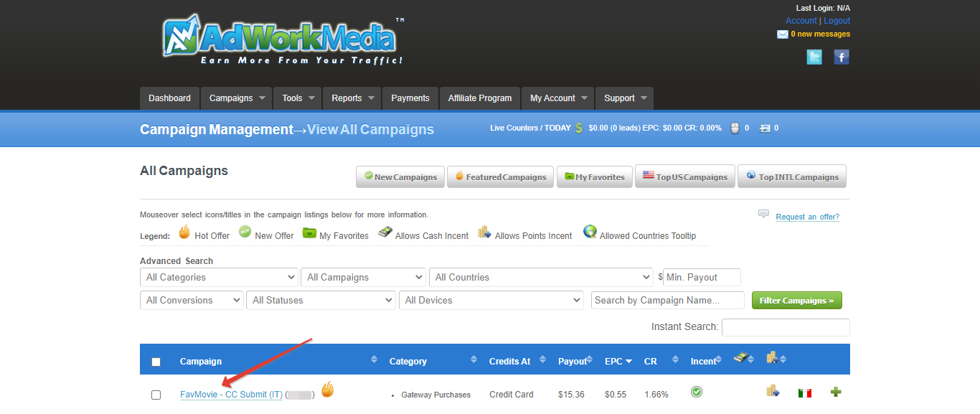This screenshot has height=414, width=980.
Task: Click the Logout link
Action: click(x=837, y=20)
